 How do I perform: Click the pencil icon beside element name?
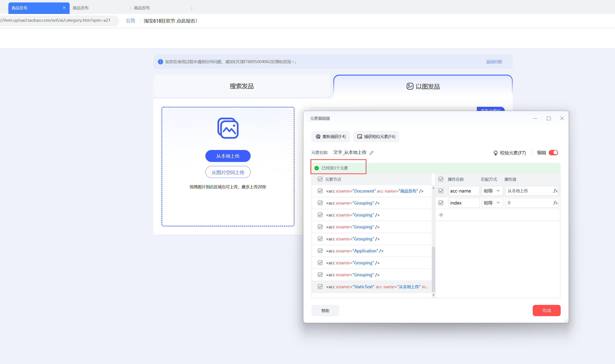371,153
